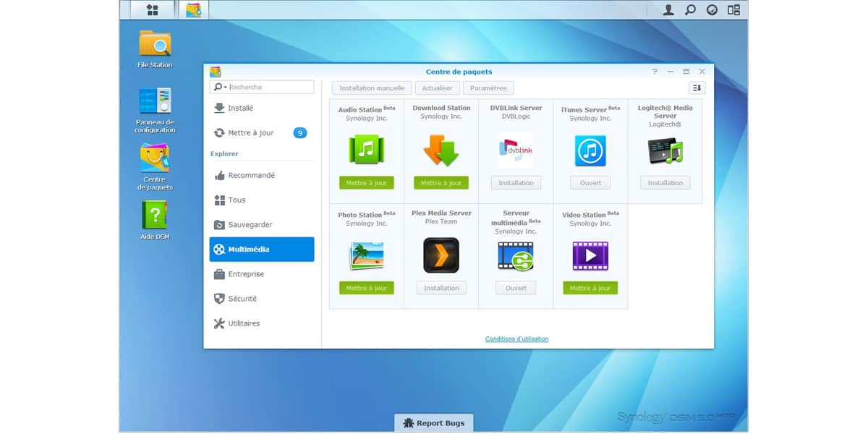Select the Sécurité category
This screenshot has height=434, width=868.
262,299
